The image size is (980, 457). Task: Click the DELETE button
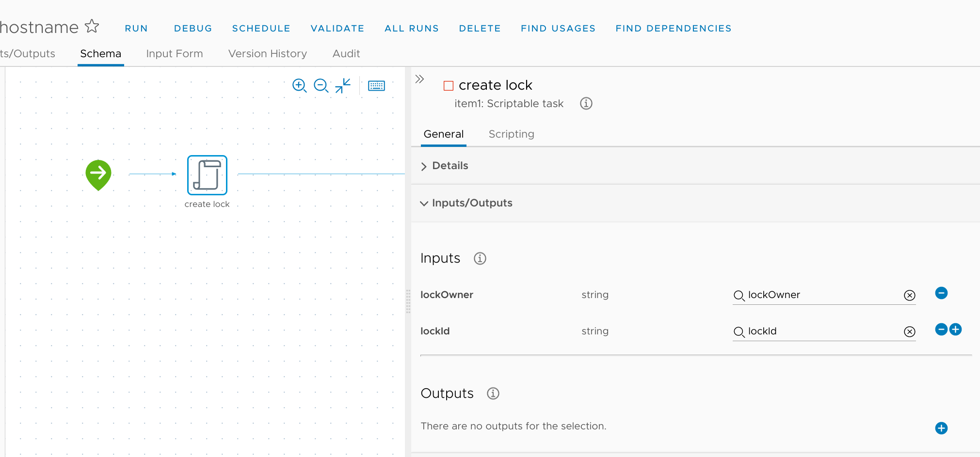[x=480, y=29]
